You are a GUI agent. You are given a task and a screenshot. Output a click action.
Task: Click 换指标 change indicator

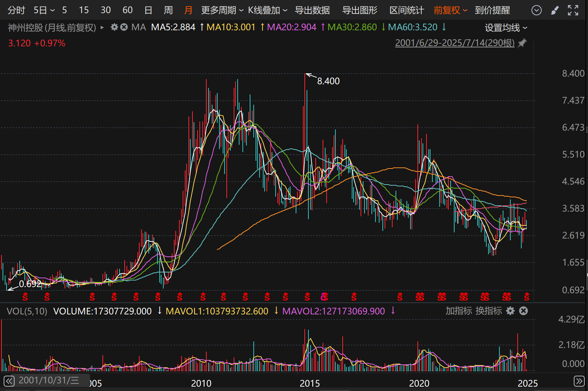point(489,311)
